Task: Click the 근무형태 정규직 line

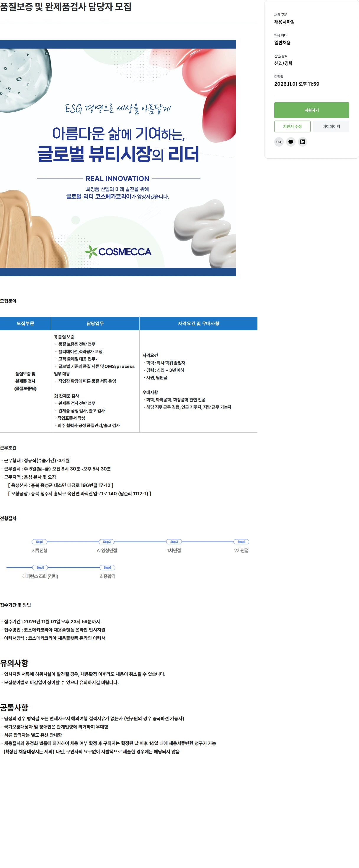Action: point(35,460)
